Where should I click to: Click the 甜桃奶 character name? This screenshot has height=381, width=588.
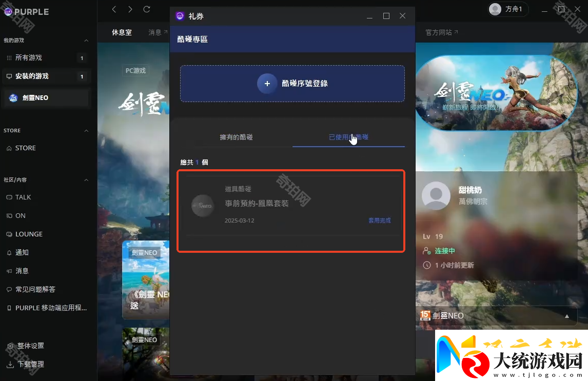(470, 190)
